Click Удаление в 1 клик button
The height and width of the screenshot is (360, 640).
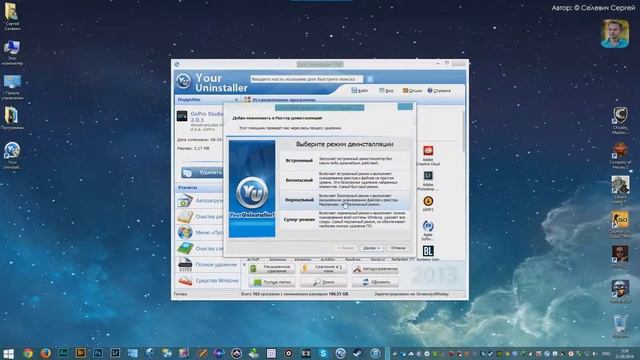point(323,269)
